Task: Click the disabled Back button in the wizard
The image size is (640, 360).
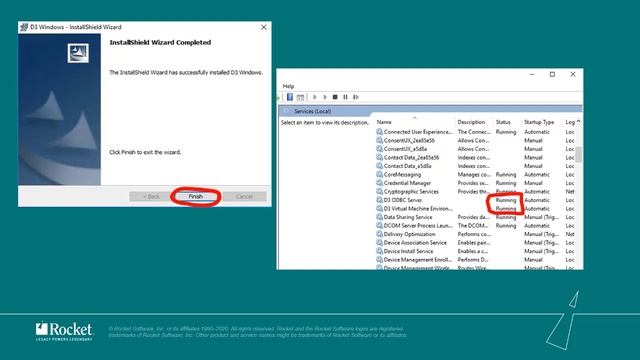Action: (151, 196)
